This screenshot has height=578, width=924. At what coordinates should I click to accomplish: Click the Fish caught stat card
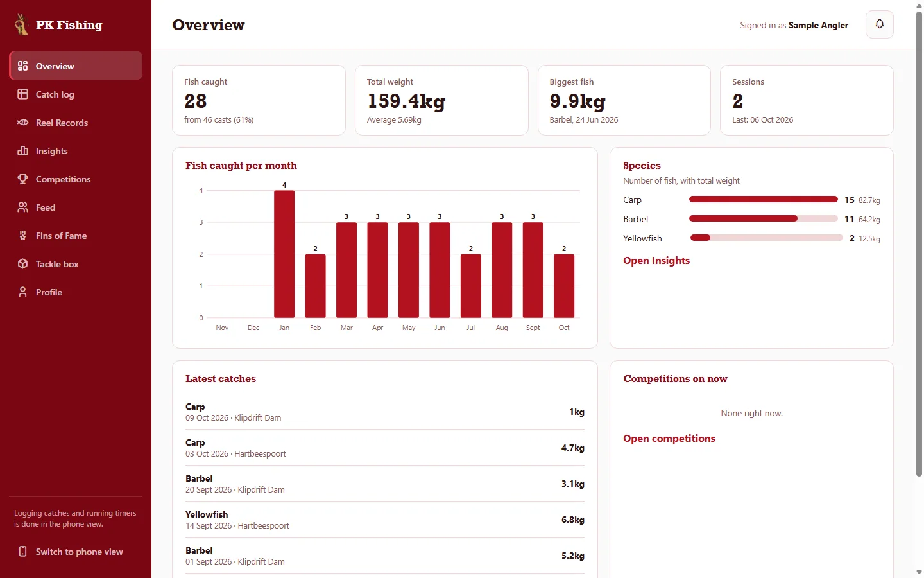point(259,100)
